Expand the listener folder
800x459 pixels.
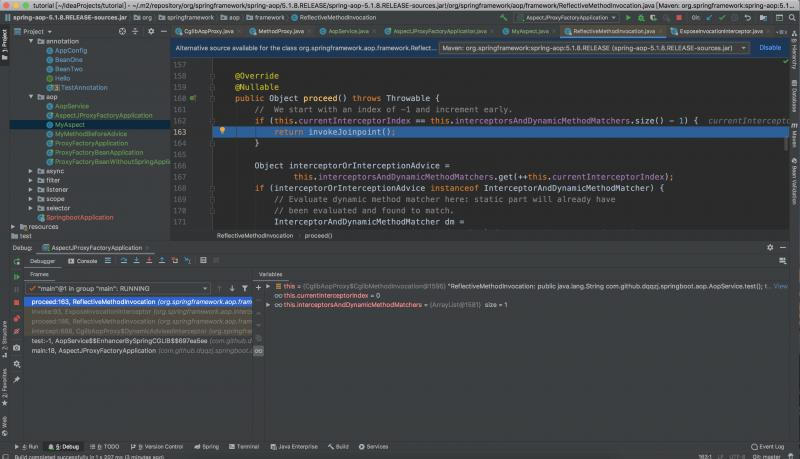coord(31,190)
